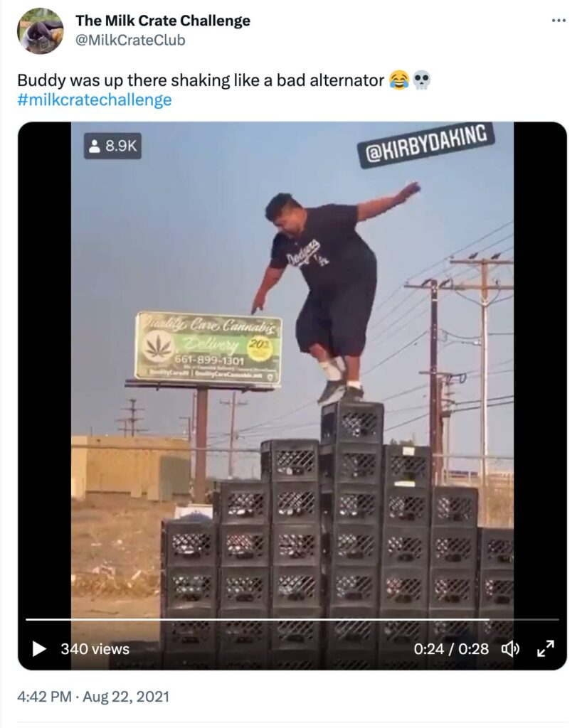
Task: Click the 340 views counter
Action: tap(95, 648)
